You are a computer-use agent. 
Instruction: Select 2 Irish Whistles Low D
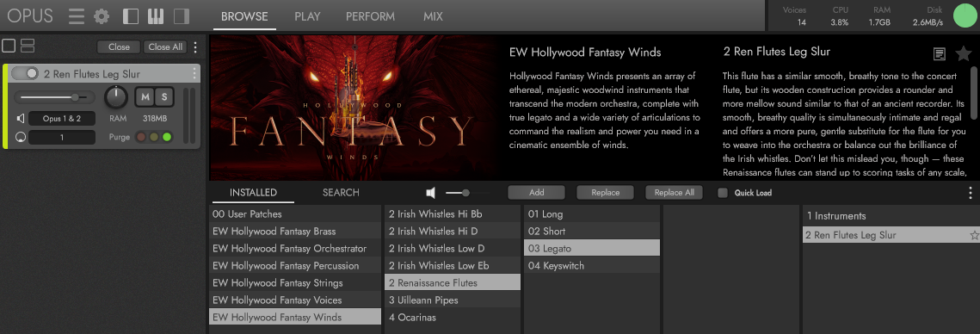pyautogui.click(x=453, y=248)
